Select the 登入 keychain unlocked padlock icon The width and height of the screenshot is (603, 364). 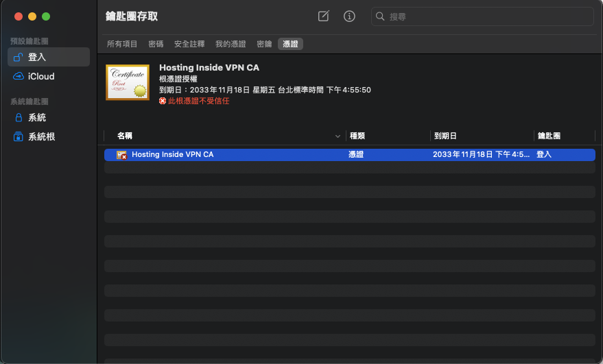[x=18, y=58]
